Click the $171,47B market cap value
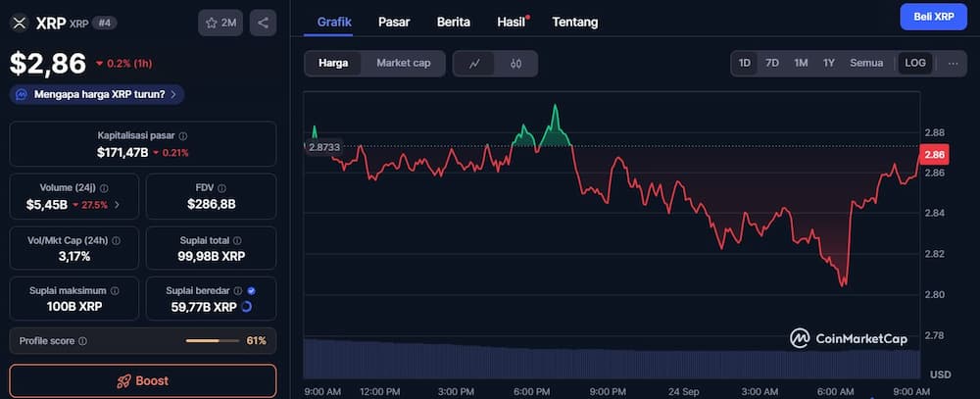 click(122, 152)
